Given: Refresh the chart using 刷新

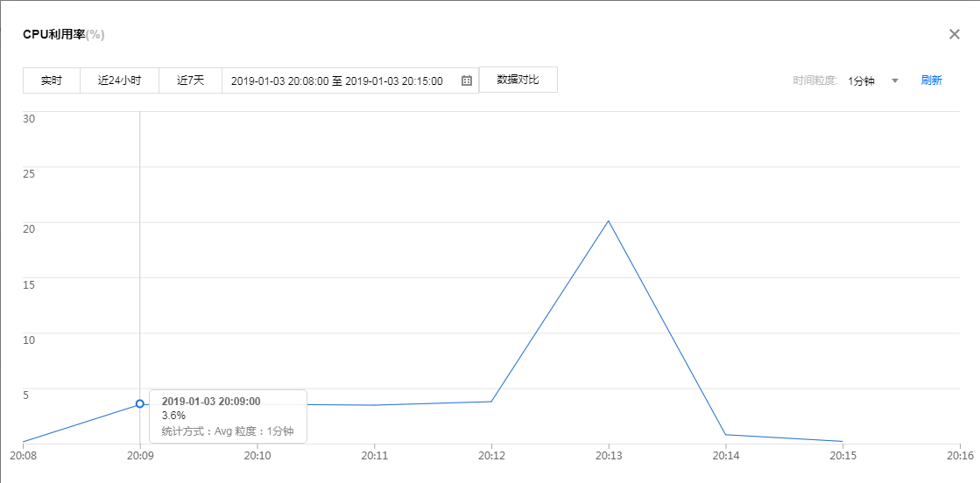Looking at the screenshot, I should point(931,80).
